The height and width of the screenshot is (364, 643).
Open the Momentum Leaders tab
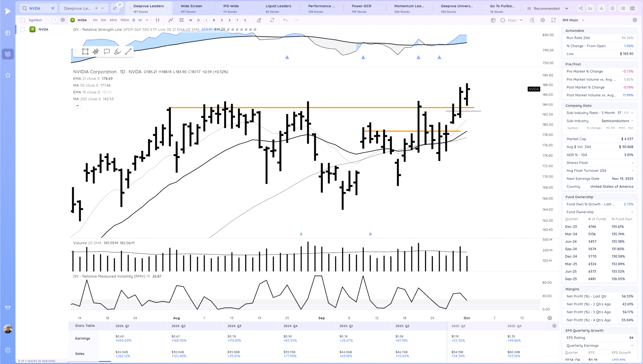point(409,8)
